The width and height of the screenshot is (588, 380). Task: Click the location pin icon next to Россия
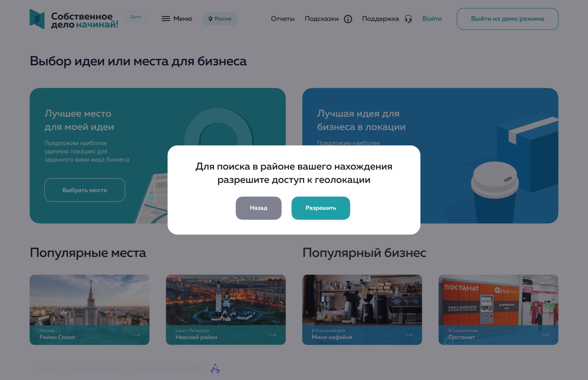[x=210, y=19]
